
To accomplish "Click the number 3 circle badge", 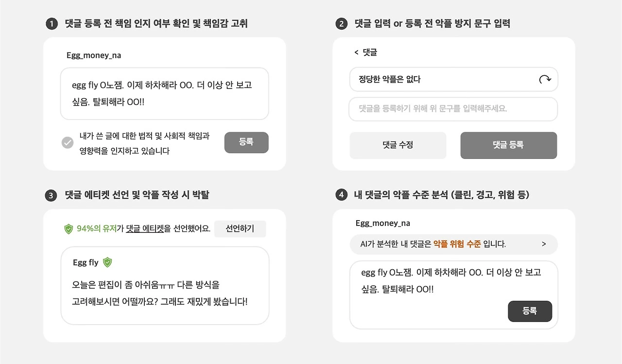I will (x=52, y=195).
